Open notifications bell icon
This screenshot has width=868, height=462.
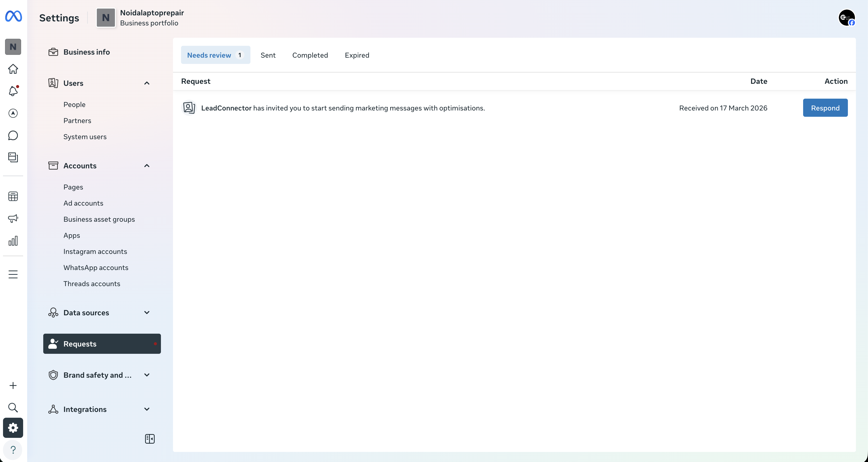13,91
